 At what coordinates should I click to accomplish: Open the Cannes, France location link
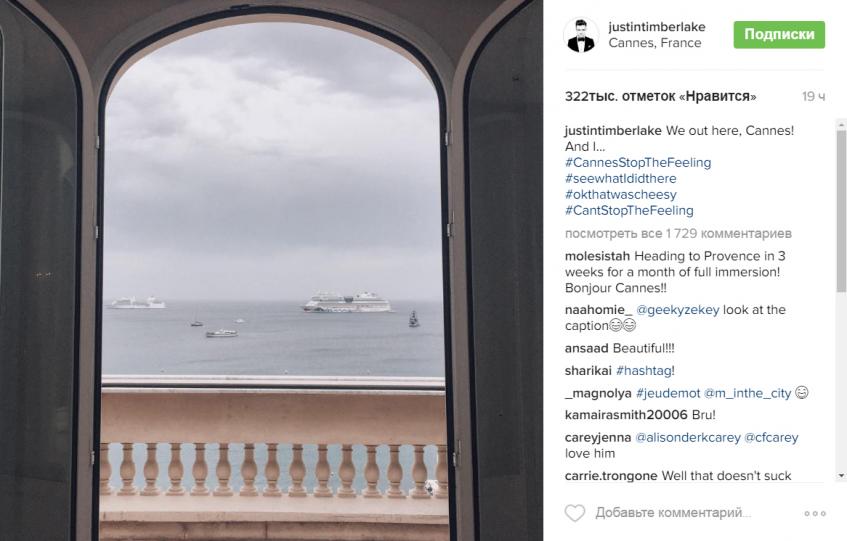coord(655,43)
